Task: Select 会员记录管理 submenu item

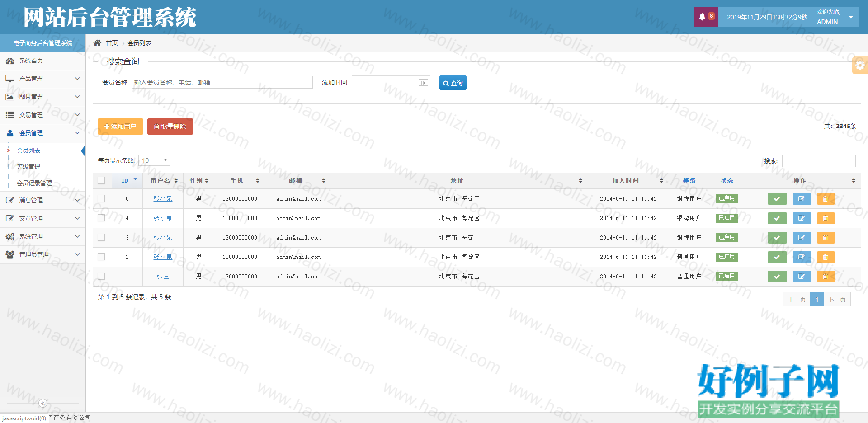Action: pos(34,183)
